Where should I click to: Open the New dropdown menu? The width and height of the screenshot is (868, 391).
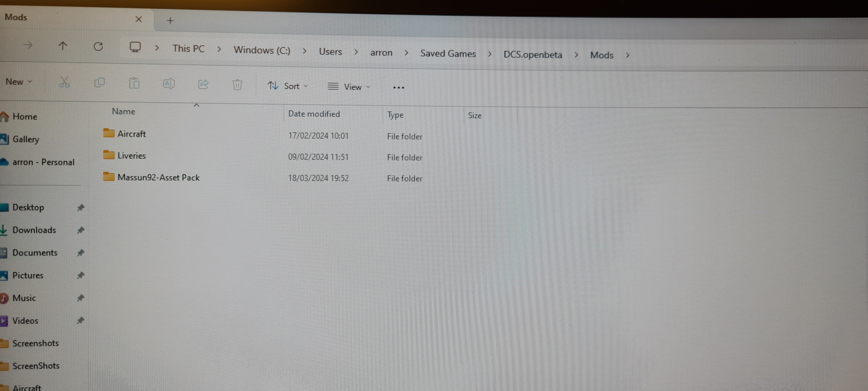19,82
